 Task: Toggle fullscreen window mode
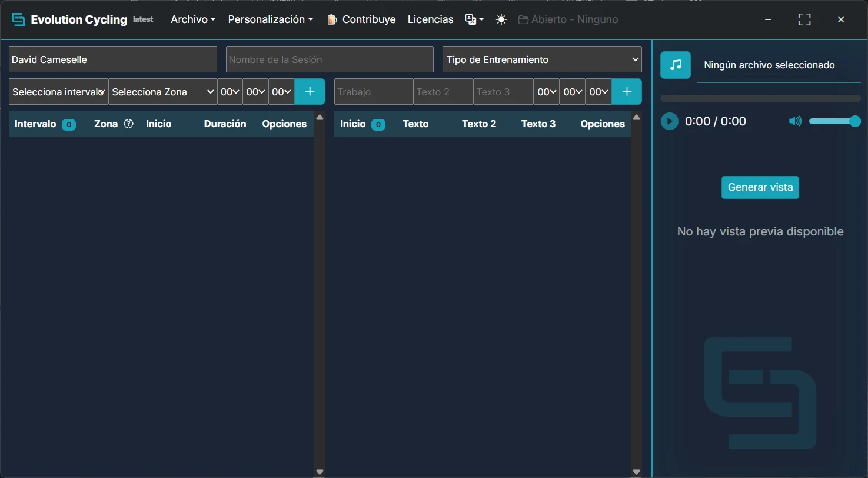coord(804,19)
